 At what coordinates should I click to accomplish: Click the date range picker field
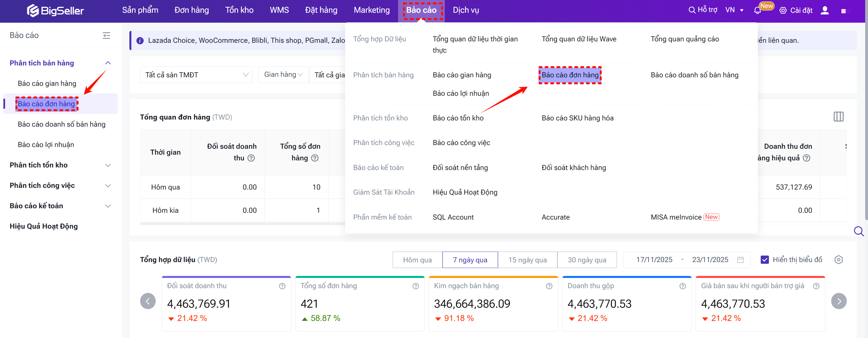click(686, 260)
